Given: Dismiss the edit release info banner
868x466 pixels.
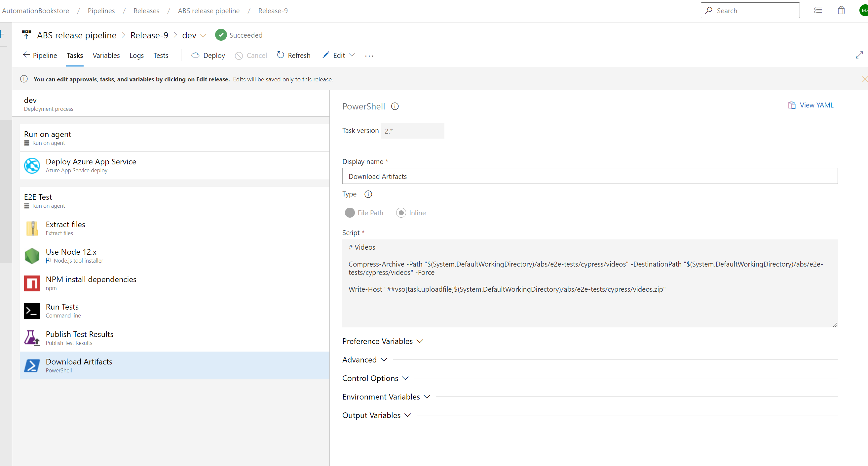Looking at the screenshot, I should click(864, 79).
